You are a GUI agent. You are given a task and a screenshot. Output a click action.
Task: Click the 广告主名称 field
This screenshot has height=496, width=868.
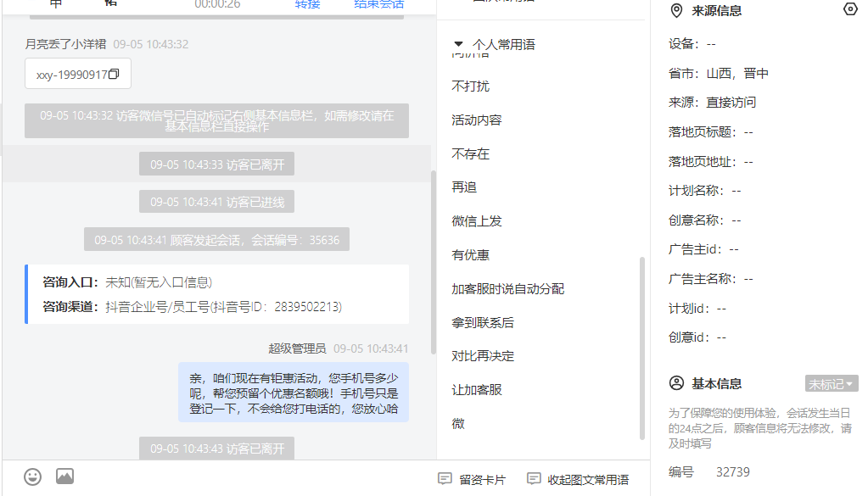tap(711, 279)
